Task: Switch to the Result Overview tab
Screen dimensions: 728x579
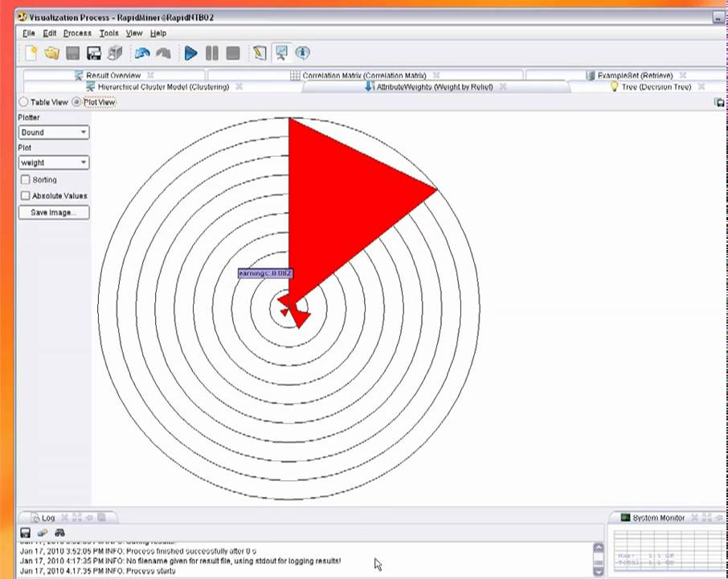Action: click(x=113, y=76)
